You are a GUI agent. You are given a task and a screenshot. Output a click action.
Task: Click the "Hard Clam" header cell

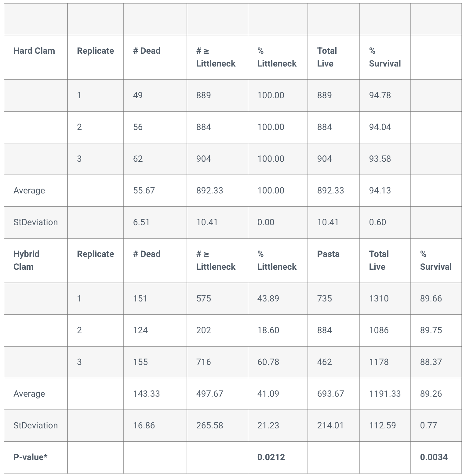click(34, 51)
